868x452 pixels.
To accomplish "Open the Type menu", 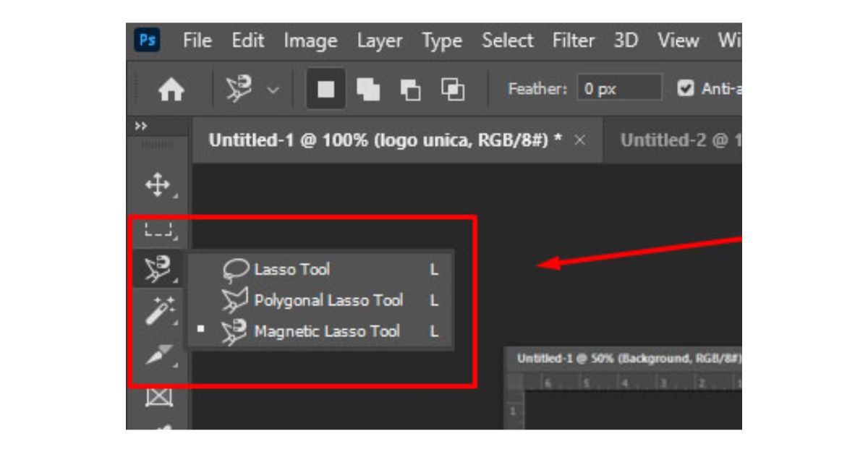I will (x=442, y=42).
